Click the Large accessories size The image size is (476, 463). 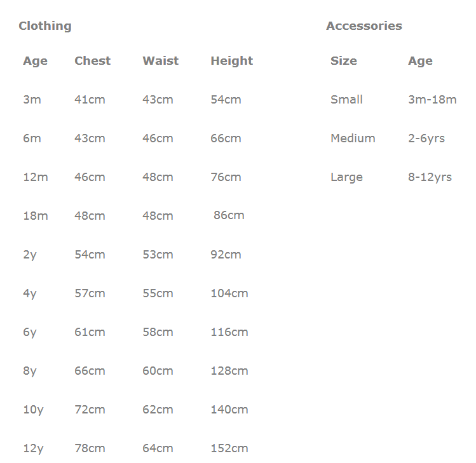point(347,178)
